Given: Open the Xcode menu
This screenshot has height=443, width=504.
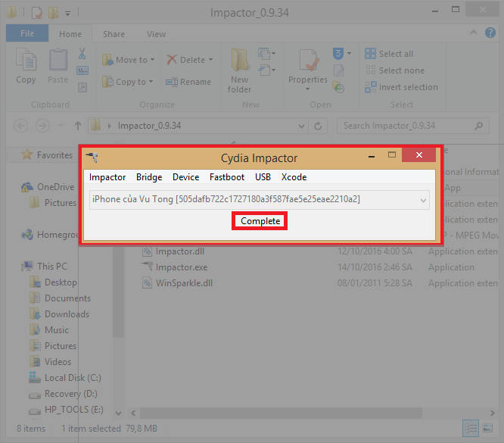Looking at the screenshot, I should (x=294, y=177).
